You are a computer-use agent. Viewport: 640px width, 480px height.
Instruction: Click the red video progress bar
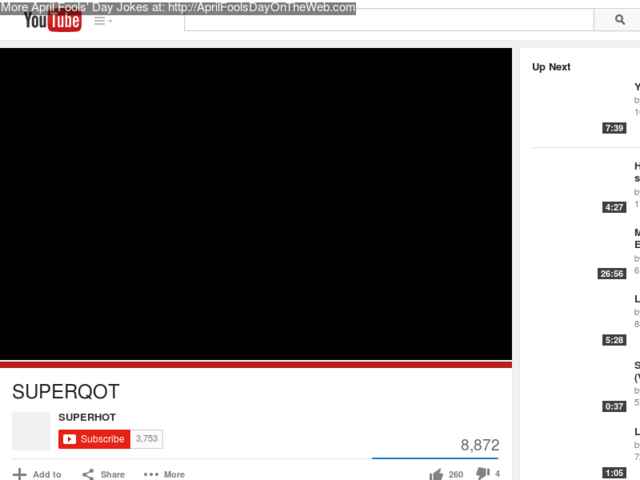pos(256,364)
